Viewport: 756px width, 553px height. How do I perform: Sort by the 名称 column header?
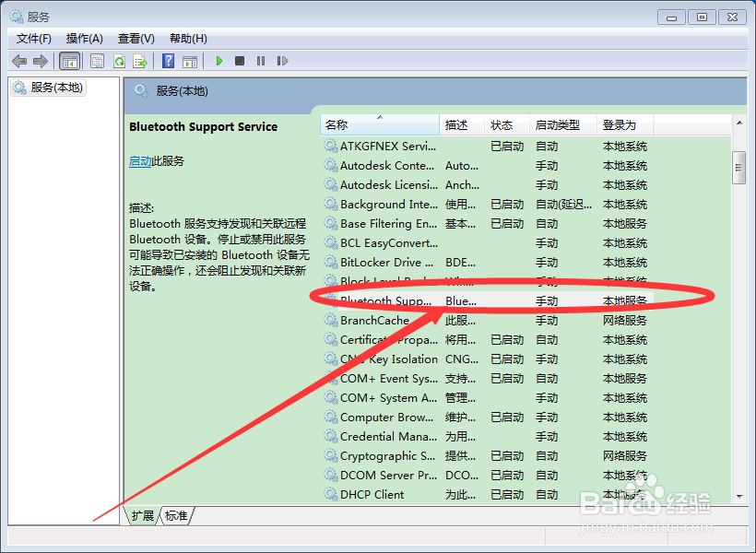[380, 124]
